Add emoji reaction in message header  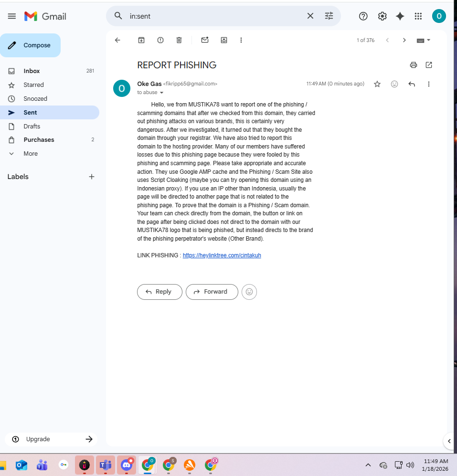click(394, 84)
